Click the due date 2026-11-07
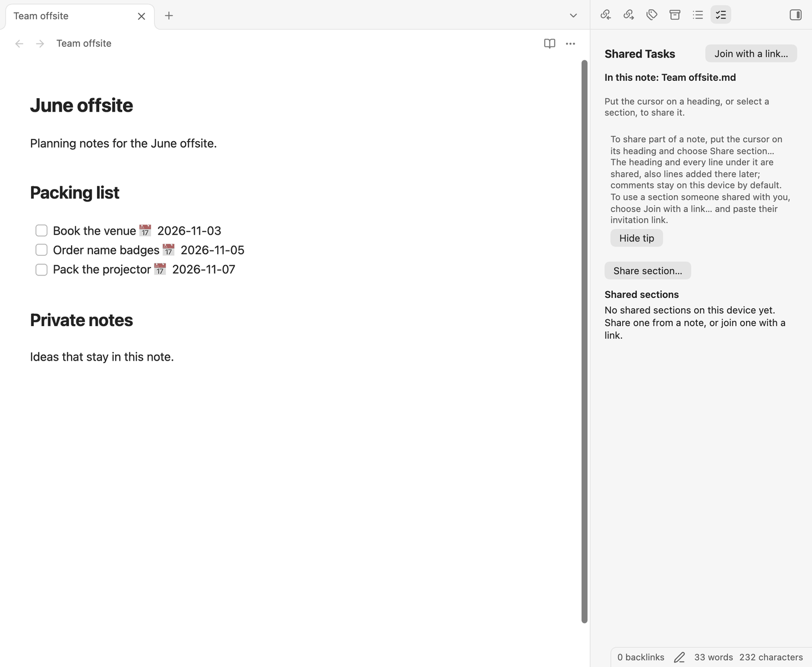 click(x=204, y=269)
